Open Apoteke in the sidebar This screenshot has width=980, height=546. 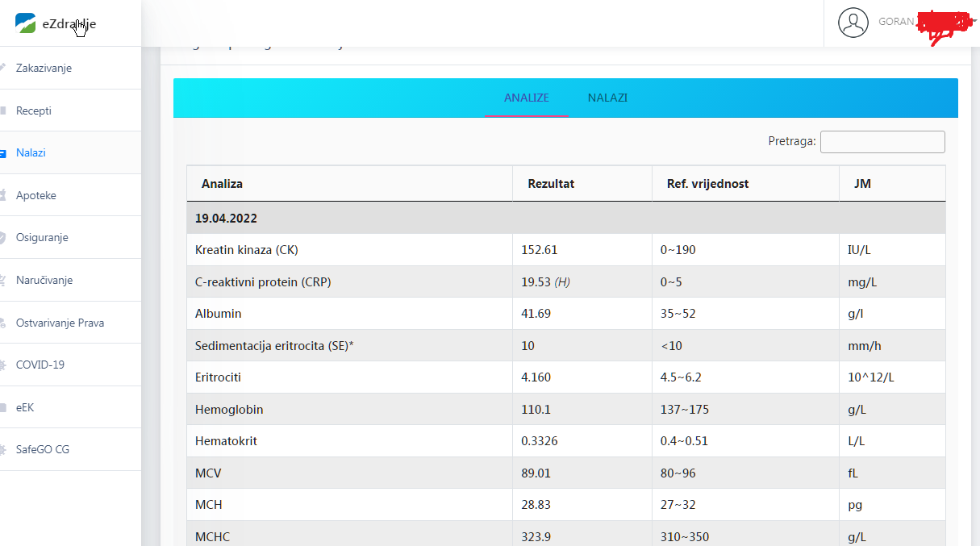(36, 195)
